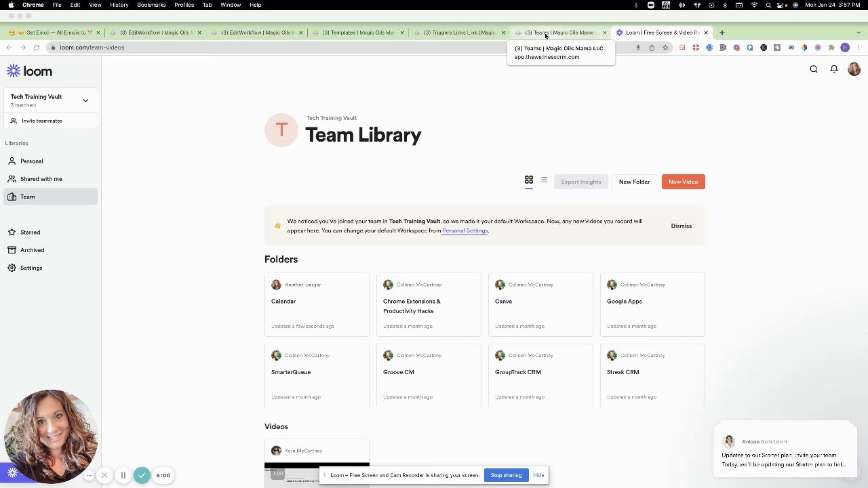This screenshot has height=488, width=868.
Task: Open the SmarterQueue folder
Action: click(x=317, y=375)
